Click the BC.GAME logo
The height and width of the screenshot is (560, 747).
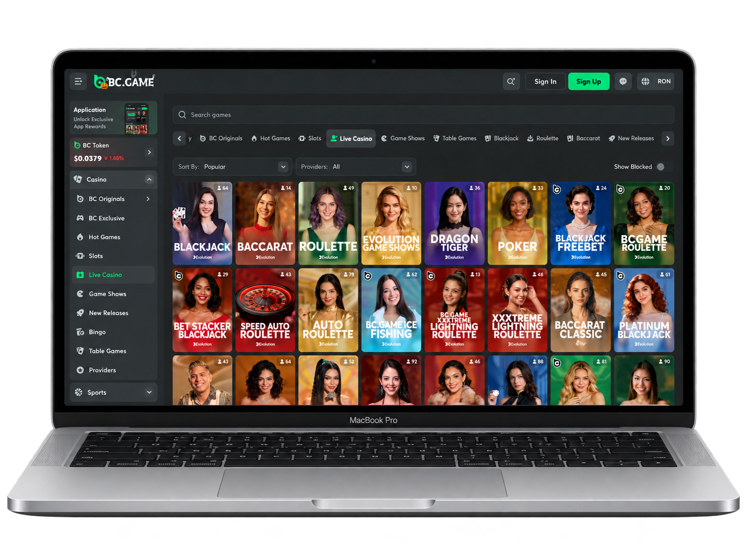(x=124, y=81)
